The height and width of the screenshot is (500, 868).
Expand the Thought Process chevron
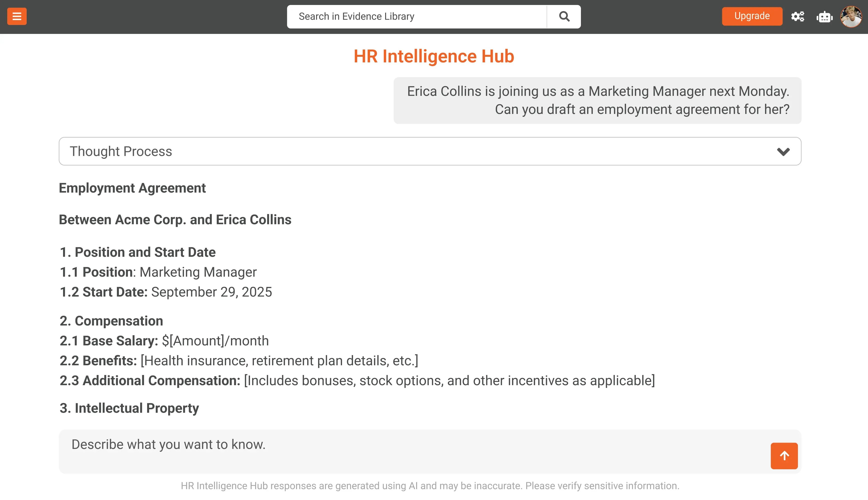tap(783, 151)
